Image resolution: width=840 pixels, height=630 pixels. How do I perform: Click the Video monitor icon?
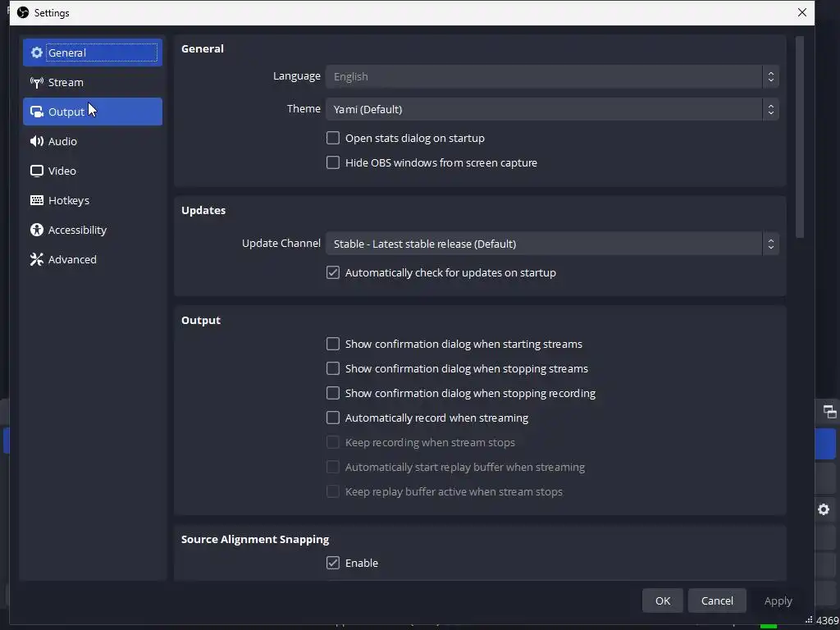37,171
